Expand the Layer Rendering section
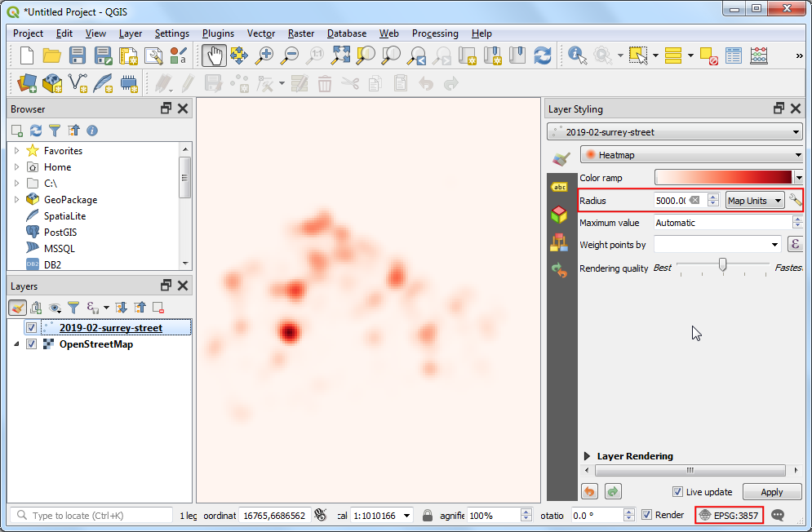This screenshot has width=812, height=532. [x=587, y=456]
